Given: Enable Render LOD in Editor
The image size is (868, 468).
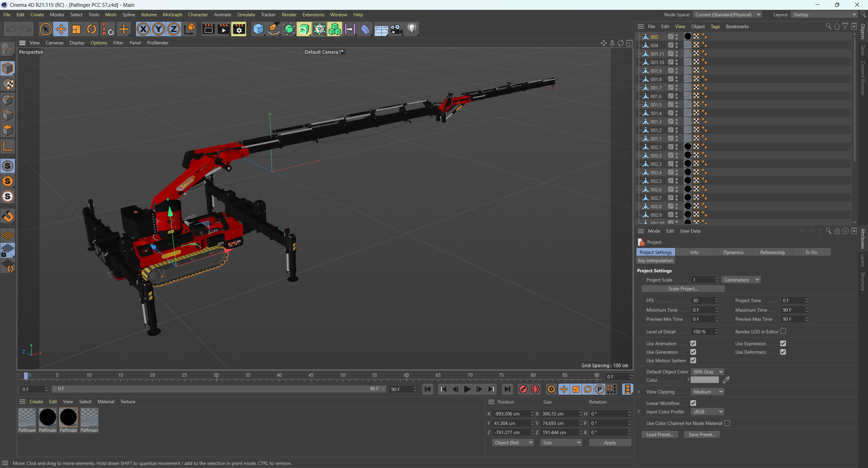Looking at the screenshot, I should 783,331.
